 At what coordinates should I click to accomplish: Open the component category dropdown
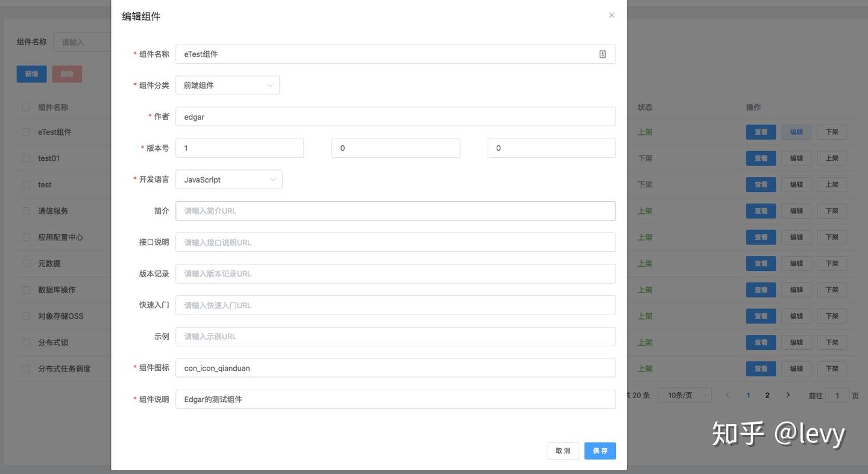(x=227, y=86)
